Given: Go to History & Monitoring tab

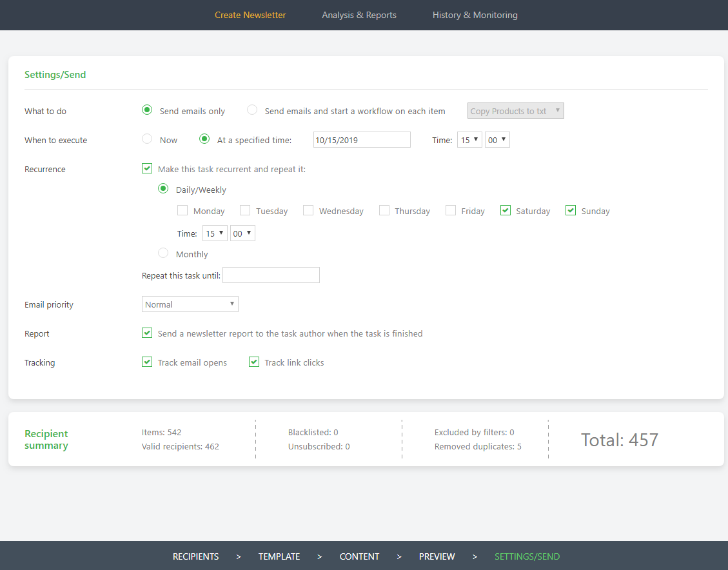Looking at the screenshot, I should (x=475, y=15).
